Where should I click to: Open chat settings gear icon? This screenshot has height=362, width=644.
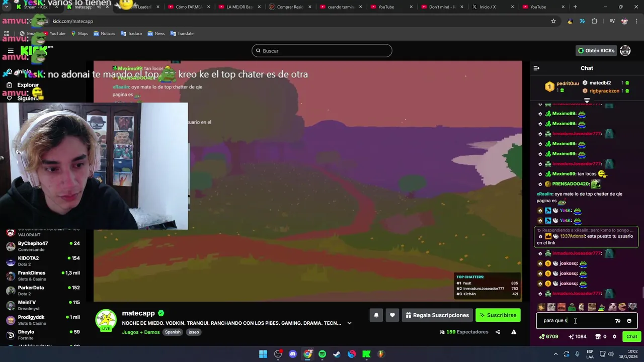click(x=614, y=337)
